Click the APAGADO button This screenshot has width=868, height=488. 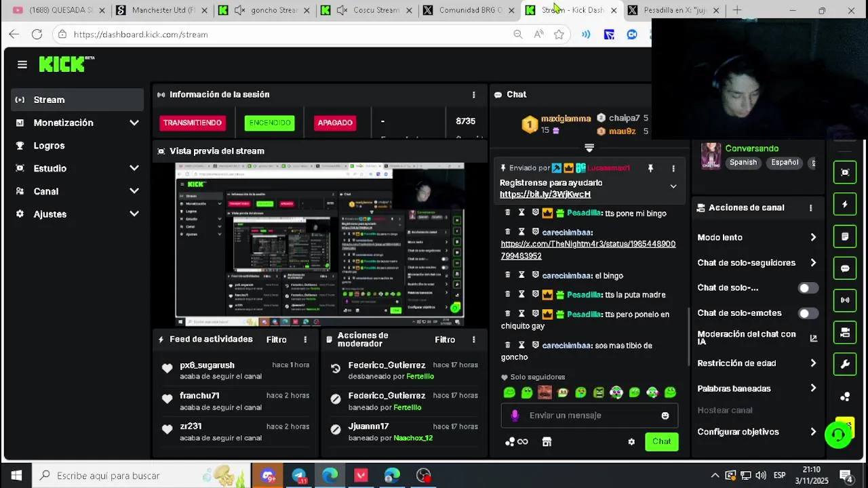(335, 123)
